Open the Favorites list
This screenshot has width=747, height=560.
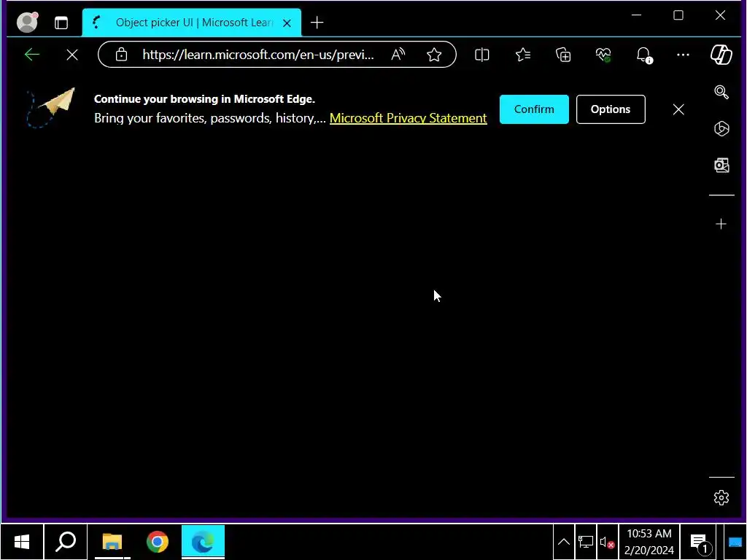coord(523,55)
